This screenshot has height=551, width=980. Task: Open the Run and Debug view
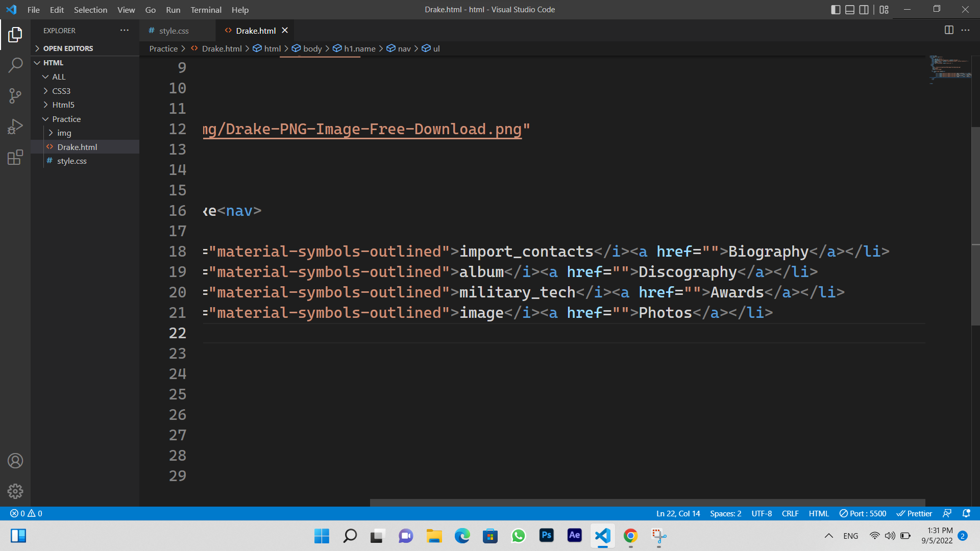[x=15, y=127]
